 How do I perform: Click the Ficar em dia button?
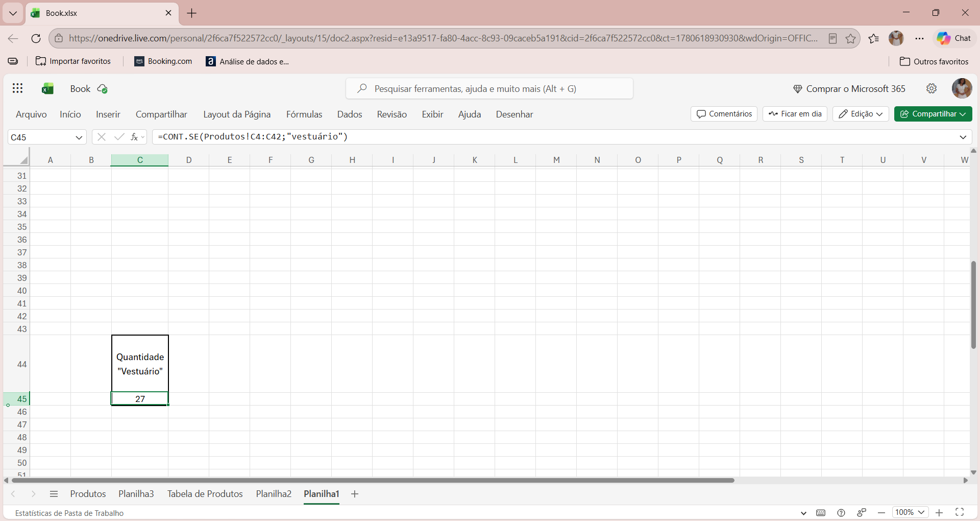[795, 114]
